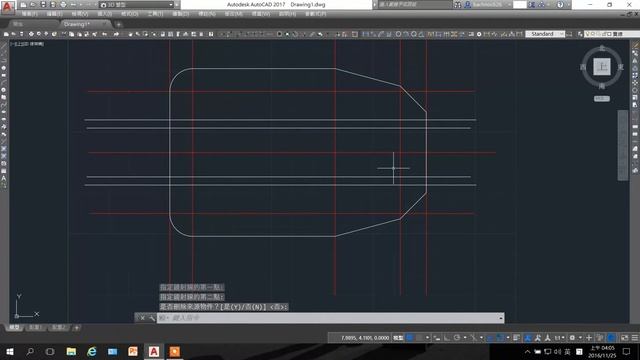Select the Mirror tool in the Modify toolbar

pyautogui.click(x=635, y=61)
